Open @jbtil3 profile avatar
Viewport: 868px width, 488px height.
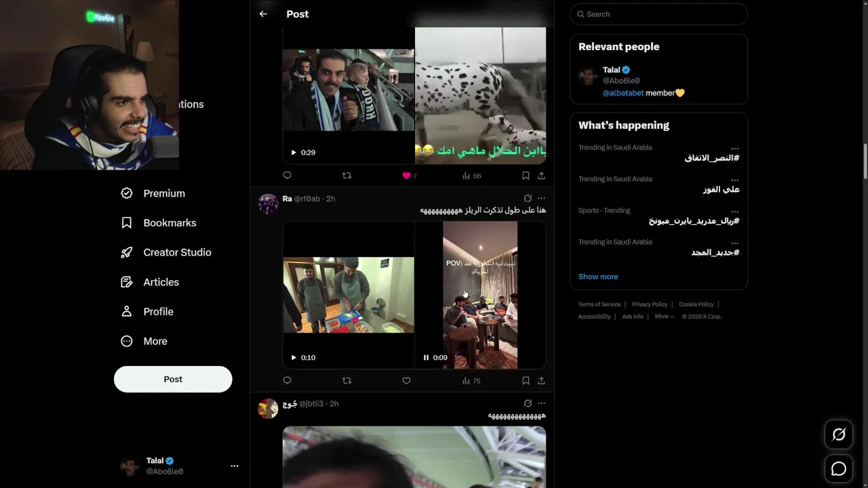coord(269,409)
